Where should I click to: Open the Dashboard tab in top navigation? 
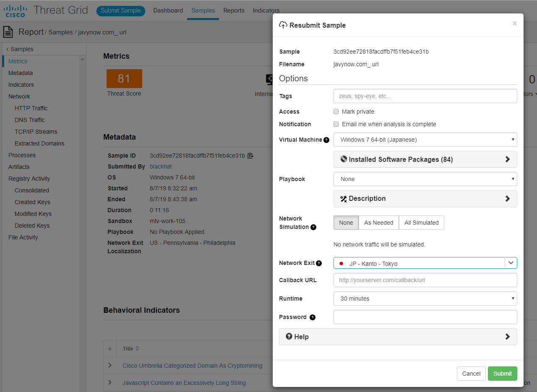pyautogui.click(x=168, y=10)
